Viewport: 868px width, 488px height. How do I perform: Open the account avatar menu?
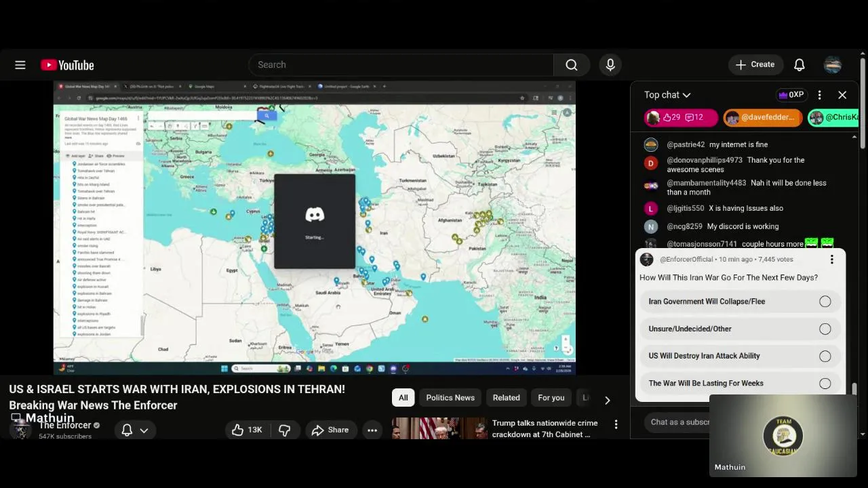point(833,65)
